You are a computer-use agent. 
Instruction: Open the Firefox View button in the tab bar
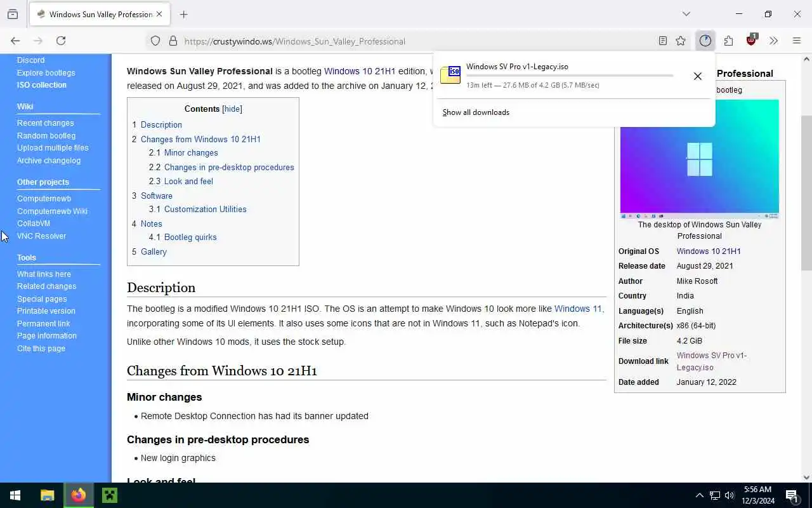point(13,14)
